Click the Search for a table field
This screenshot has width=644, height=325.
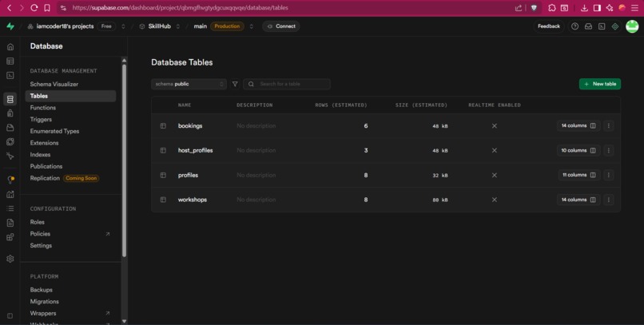tap(287, 84)
